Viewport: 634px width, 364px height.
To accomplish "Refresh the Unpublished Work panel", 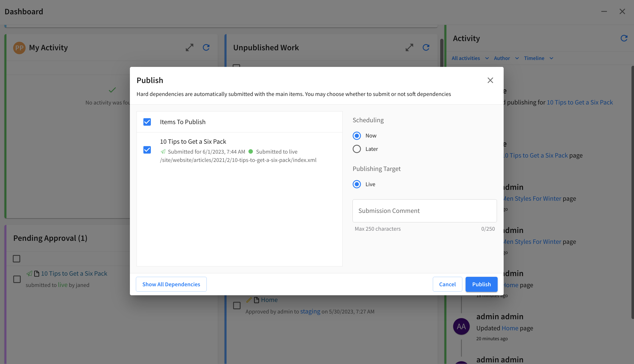I will pyautogui.click(x=426, y=47).
